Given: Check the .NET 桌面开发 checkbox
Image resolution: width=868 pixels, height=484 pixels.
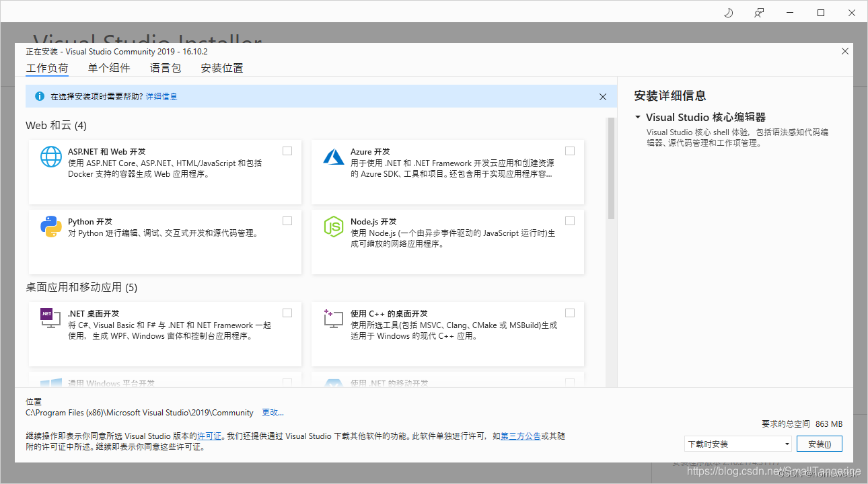Looking at the screenshot, I should [287, 313].
